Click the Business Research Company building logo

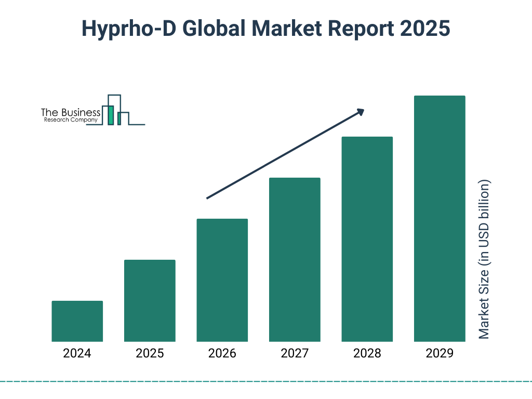[115, 110]
